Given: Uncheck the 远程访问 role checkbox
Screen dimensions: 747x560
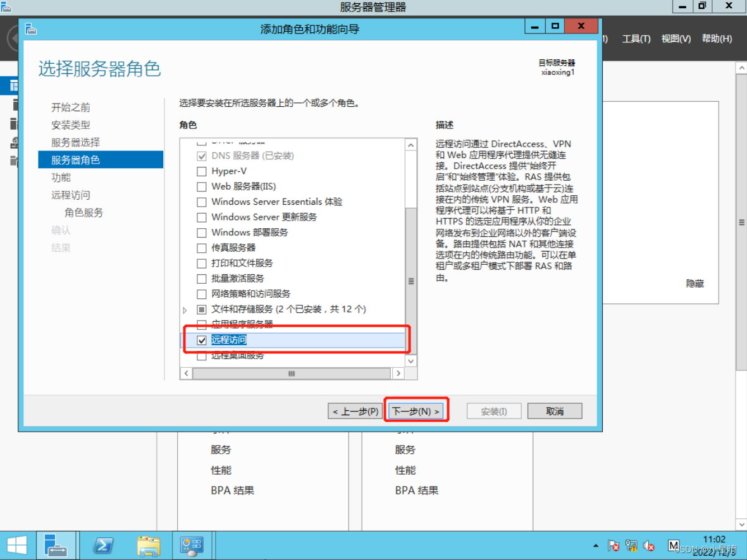Looking at the screenshot, I should pos(202,340).
